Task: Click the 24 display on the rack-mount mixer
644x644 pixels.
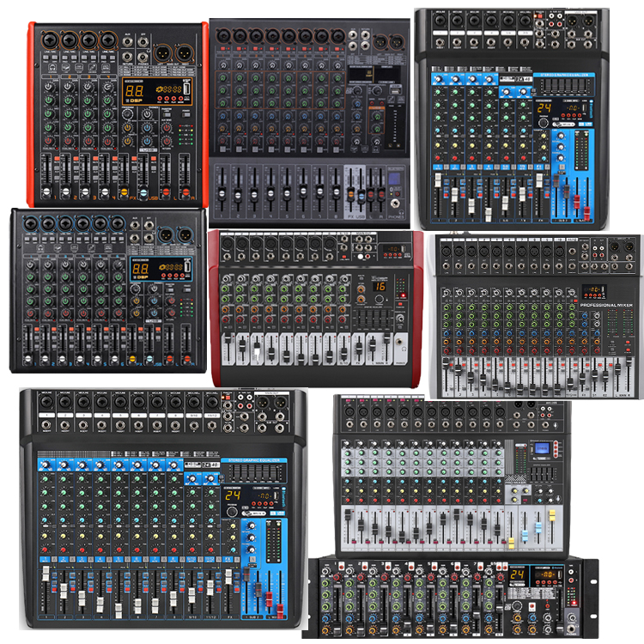Action: point(517,574)
